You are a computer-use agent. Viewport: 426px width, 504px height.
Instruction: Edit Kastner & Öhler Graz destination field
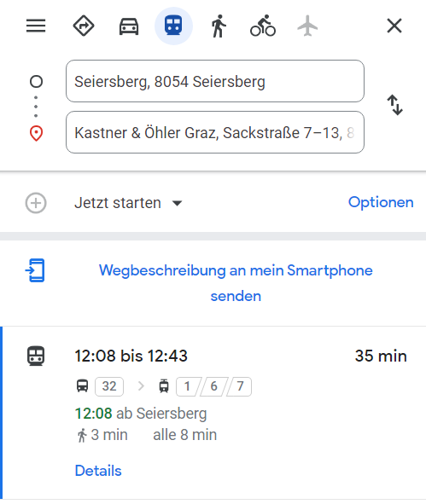click(x=215, y=132)
